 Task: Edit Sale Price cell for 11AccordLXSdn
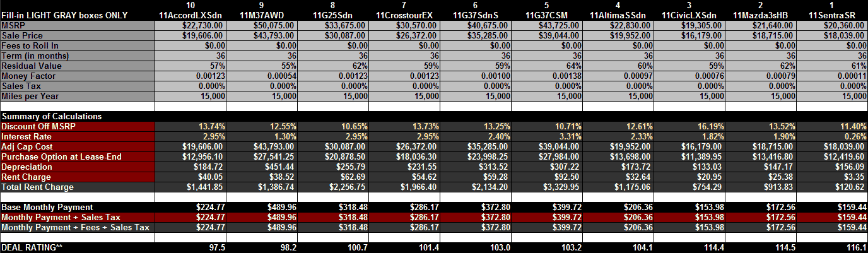(x=191, y=35)
